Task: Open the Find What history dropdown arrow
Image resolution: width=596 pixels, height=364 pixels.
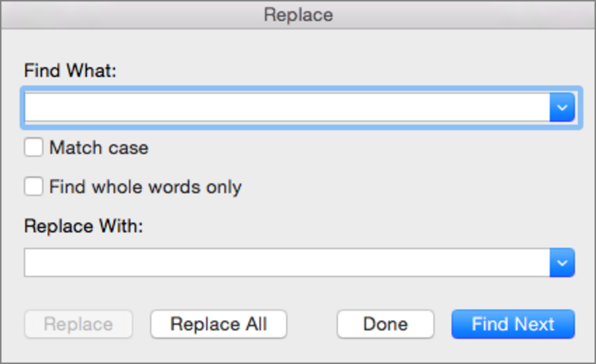Action: 562,108
